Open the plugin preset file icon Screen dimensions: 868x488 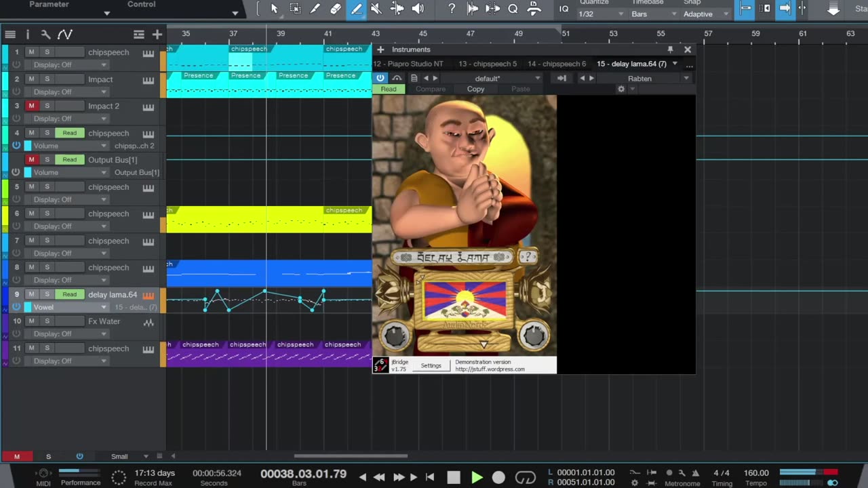pyautogui.click(x=414, y=79)
